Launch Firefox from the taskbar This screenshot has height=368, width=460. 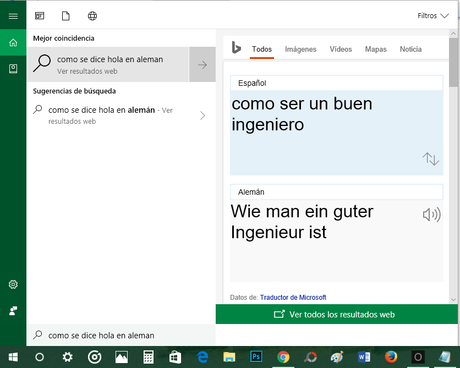pos(391,357)
